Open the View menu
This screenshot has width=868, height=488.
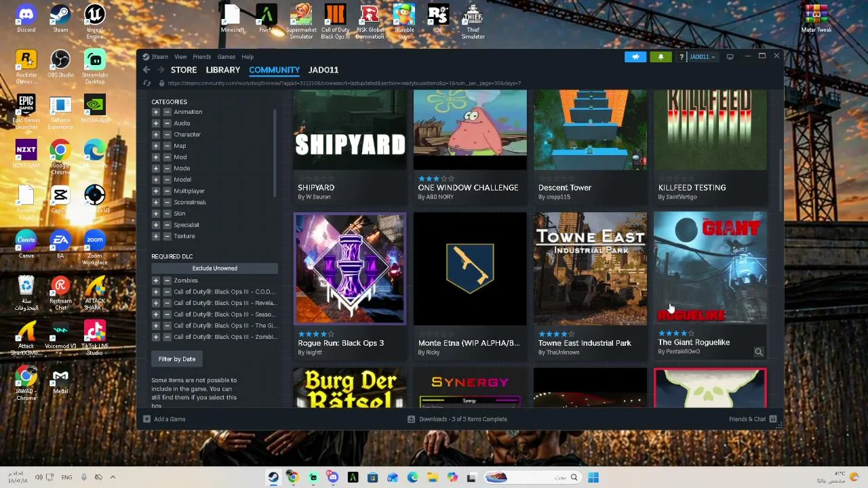[180, 57]
